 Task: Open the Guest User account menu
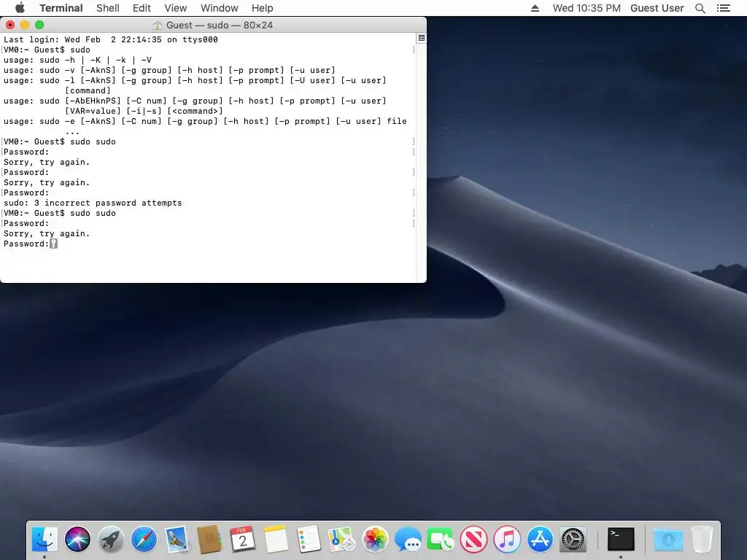tap(657, 8)
